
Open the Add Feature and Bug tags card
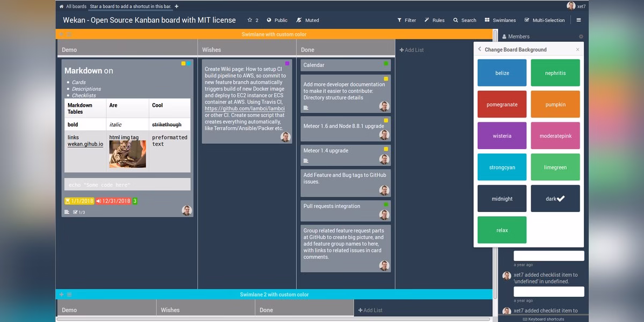click(345, 182)
